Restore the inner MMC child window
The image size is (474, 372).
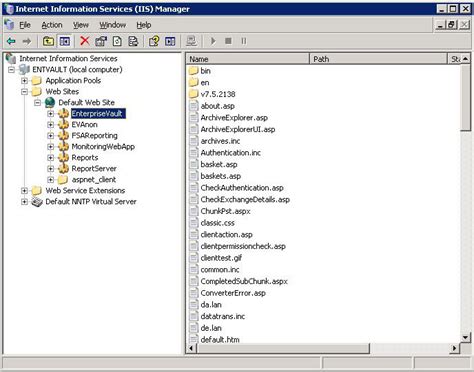(x=451, y=25)
